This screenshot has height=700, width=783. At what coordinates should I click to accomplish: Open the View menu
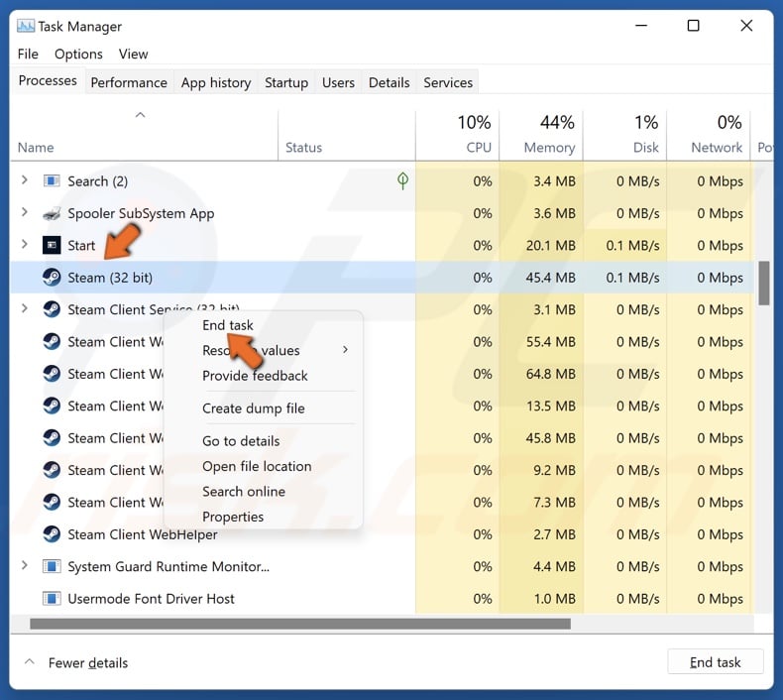click(134, 54)
